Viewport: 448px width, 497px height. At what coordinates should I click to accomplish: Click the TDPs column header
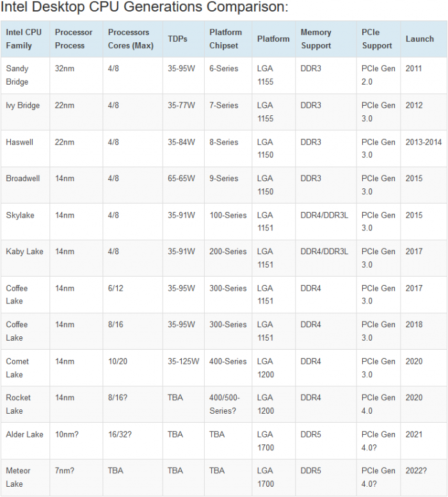coord(178,39)
